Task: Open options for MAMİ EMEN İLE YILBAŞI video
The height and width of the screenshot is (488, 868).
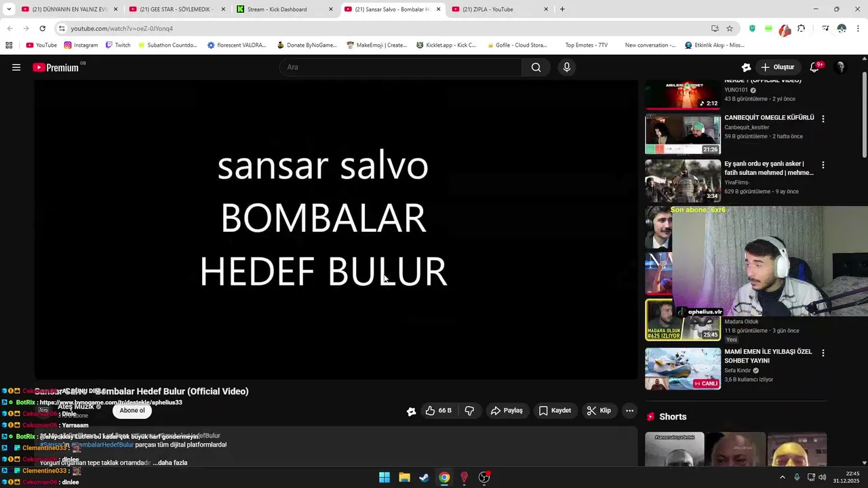Action: 823,353
